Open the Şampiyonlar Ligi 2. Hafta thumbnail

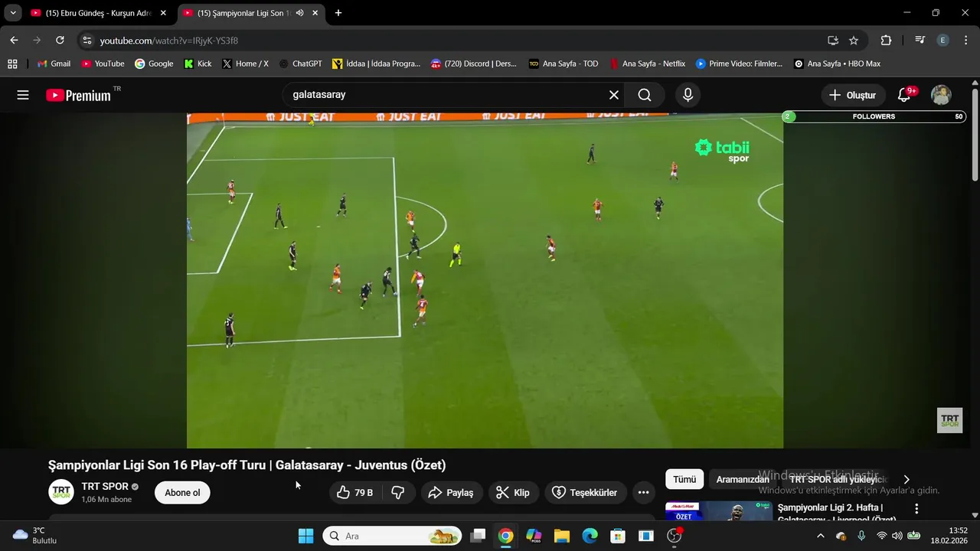click(718, 510)
